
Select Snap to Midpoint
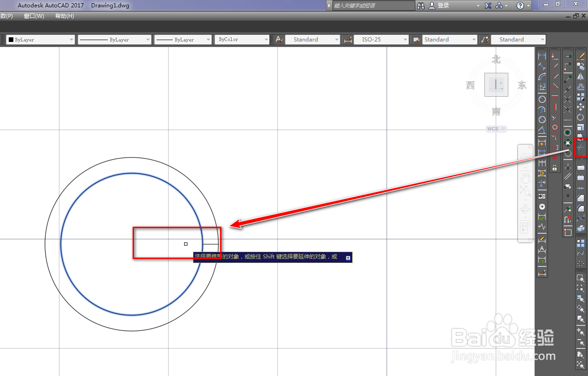pyautogui.click(x=568, y=90)
